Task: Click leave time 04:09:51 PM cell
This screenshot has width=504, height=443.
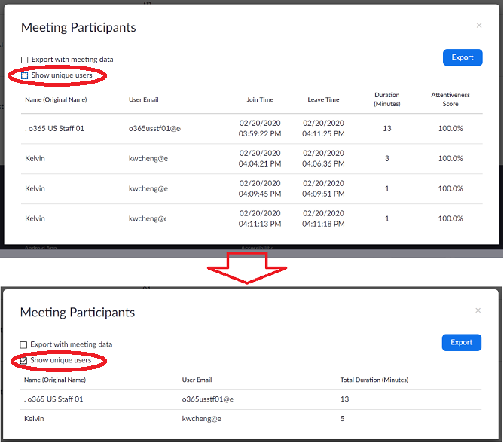Action: (323, 188)
